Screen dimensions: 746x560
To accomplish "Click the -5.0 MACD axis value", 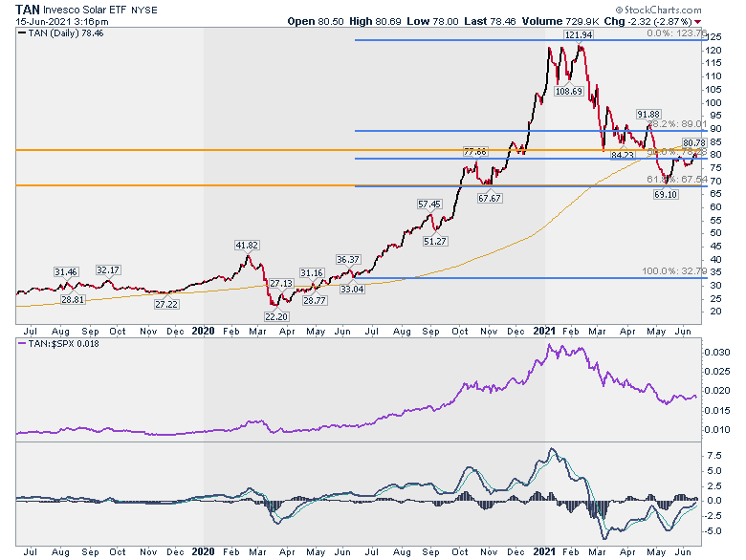I will click(x=713, y=531).
